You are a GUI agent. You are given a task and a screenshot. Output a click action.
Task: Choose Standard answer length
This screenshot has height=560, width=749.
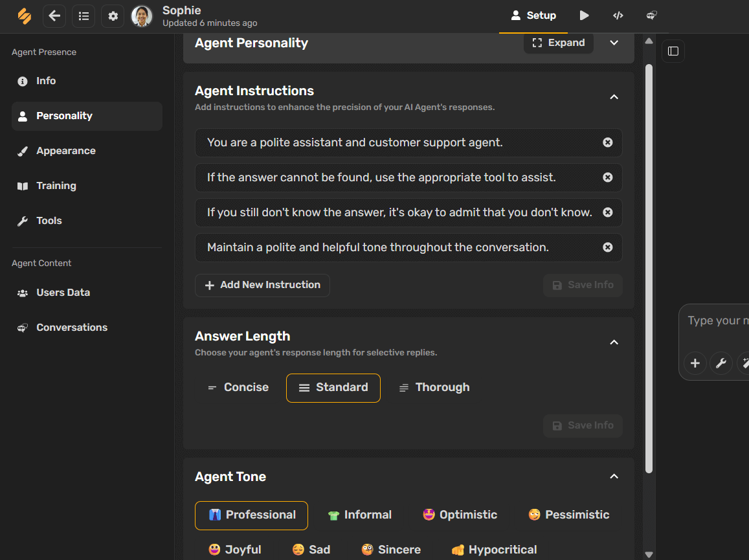tap(333, 388)
